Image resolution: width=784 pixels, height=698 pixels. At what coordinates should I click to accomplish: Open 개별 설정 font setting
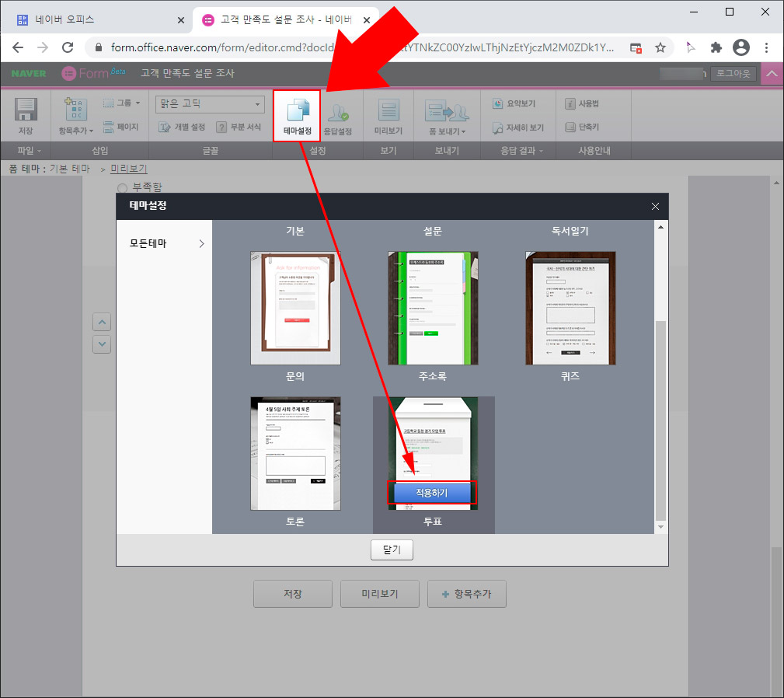pos(182,127)
